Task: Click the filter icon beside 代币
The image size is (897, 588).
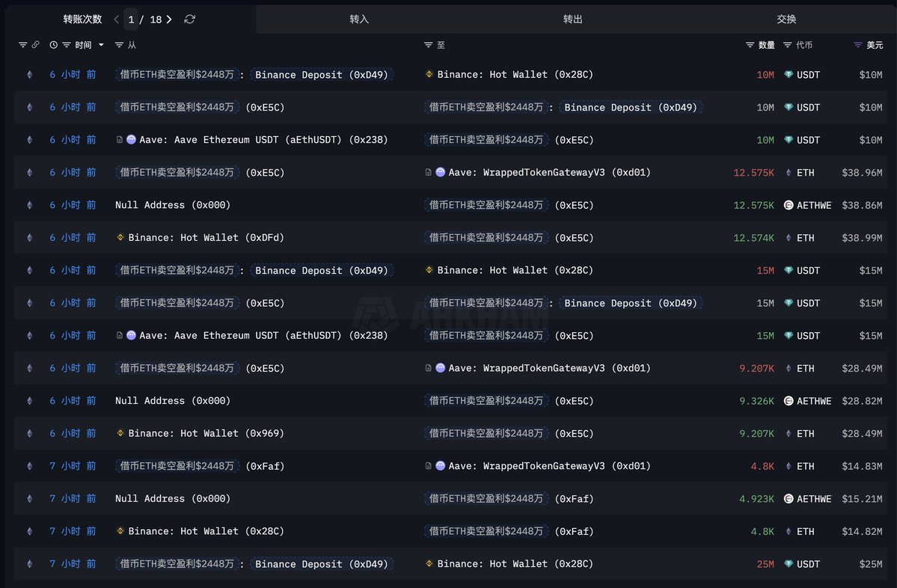Action: coord(788,45)
